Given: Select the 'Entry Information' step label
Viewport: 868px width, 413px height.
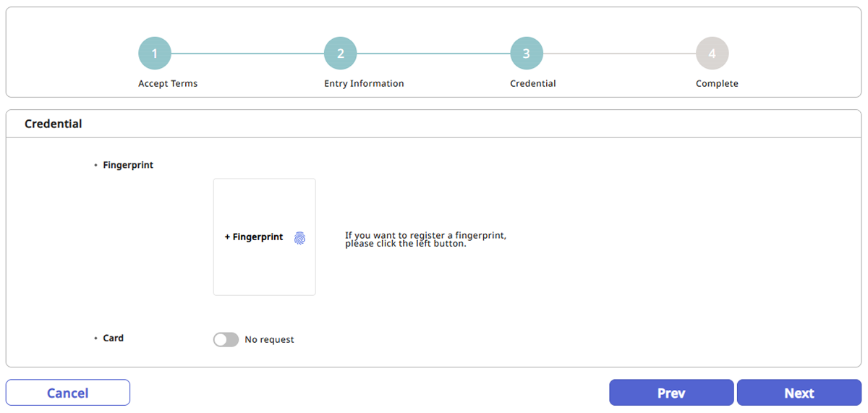Looking at the screenshot, I should pyautogui.click(x=364, y=83).
